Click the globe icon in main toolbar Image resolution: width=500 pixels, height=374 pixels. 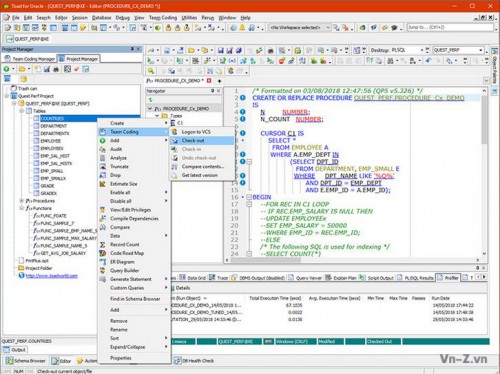pyautogui.click(x=233, y=28)
